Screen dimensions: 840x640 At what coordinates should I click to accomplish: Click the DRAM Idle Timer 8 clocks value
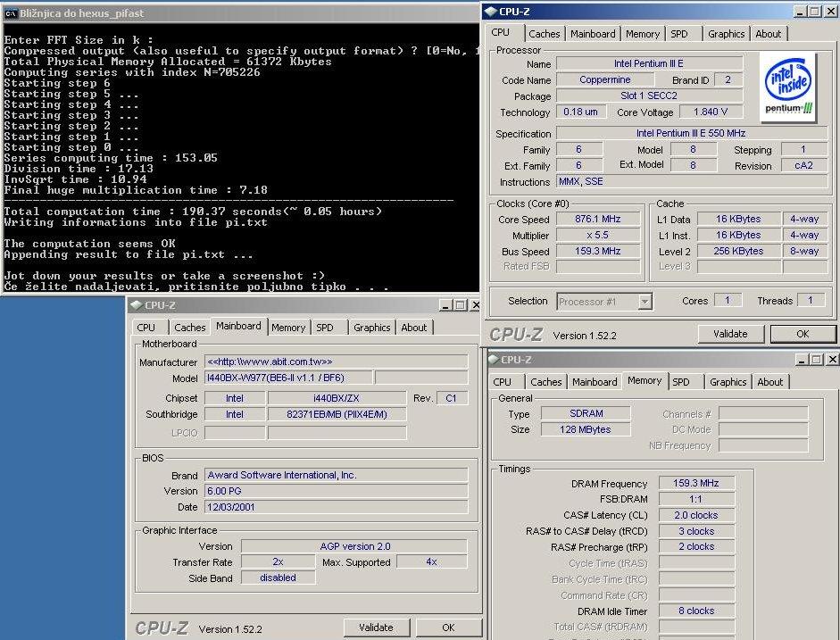pyautogui.click(x=696, y=611)
